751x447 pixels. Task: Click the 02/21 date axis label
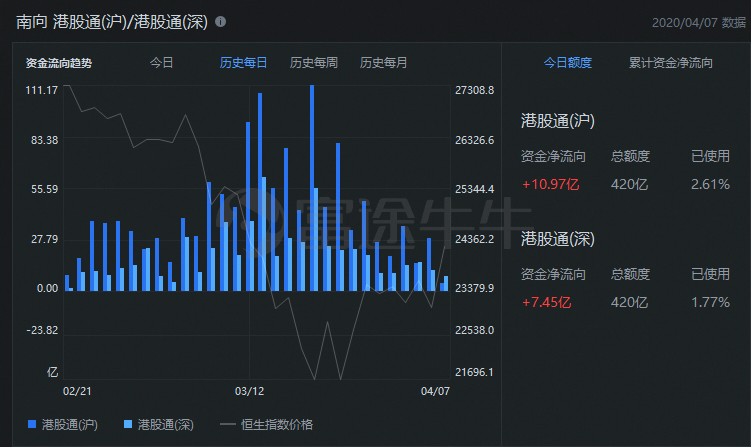tap(77, 391)
